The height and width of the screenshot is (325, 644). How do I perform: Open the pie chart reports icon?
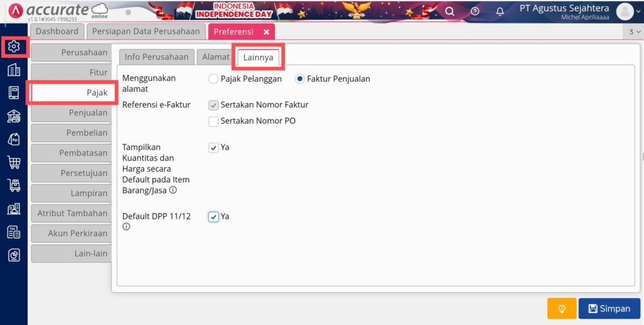click(x=14, y=255)
